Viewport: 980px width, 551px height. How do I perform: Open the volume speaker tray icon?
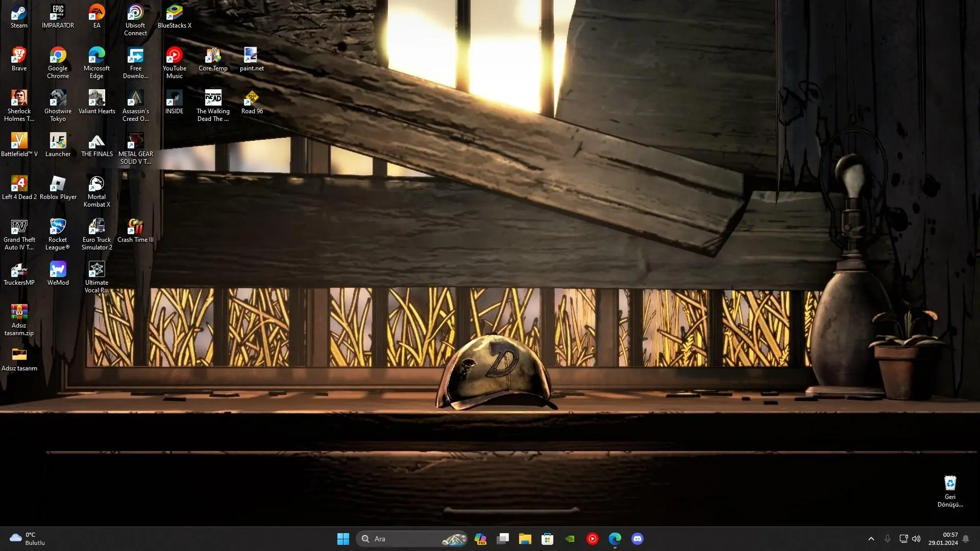916,539
